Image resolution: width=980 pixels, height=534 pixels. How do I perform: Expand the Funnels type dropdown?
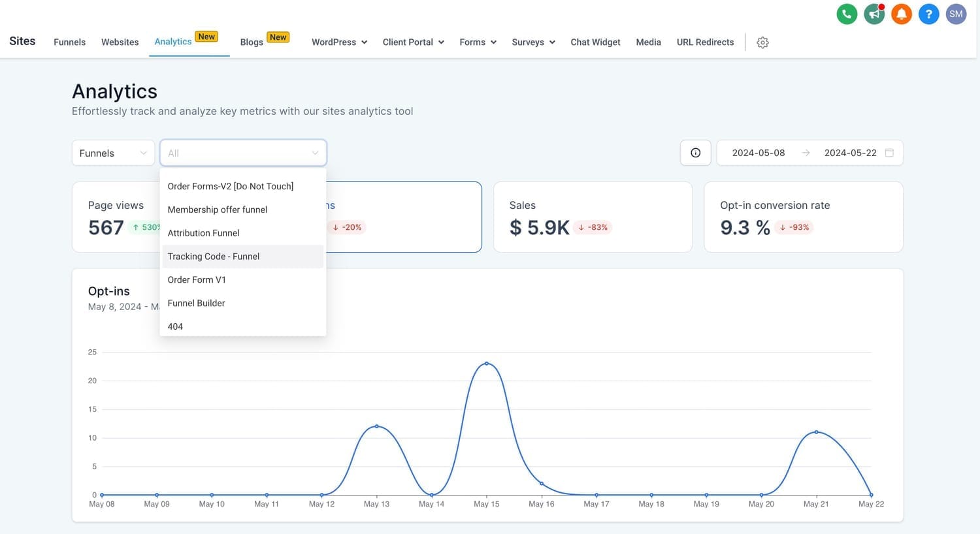(x=113, y=153)
